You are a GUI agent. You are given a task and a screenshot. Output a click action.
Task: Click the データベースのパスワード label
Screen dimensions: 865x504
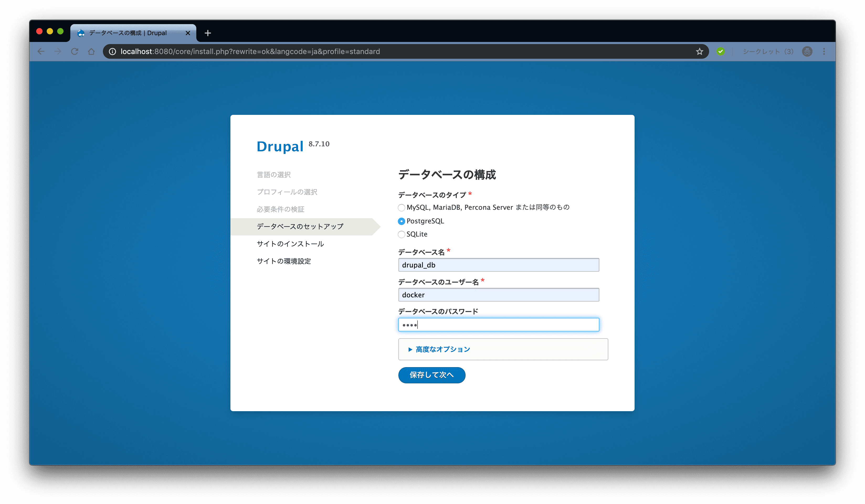[x=438, y=312]
